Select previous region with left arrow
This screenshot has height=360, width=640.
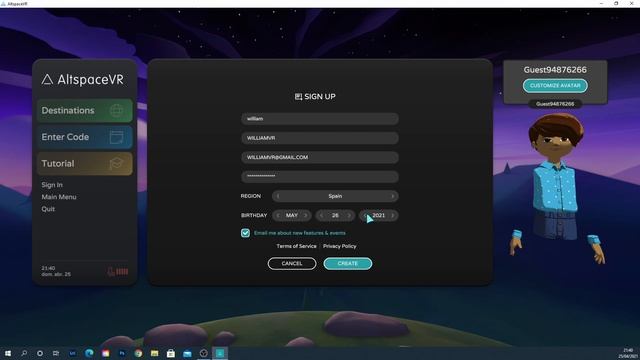point(278,196)
